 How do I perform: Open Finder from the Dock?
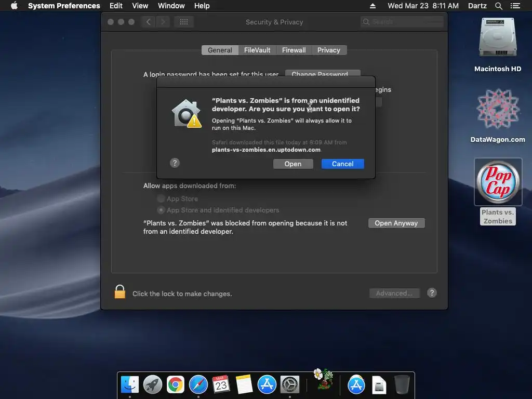[130, 384]
